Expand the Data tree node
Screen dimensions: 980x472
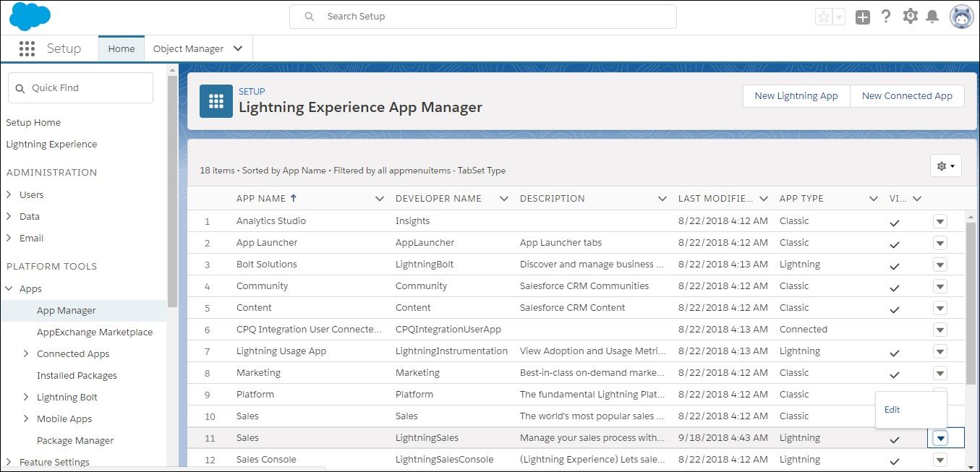(x=9, y=216)
